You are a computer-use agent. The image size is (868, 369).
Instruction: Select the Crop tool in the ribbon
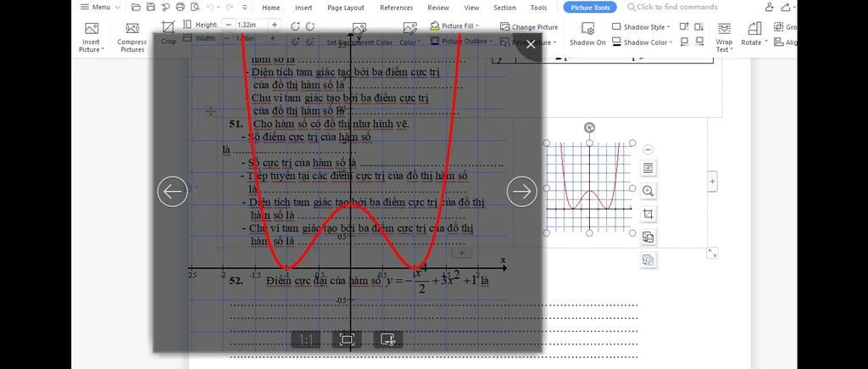click(x=169, y=33)
